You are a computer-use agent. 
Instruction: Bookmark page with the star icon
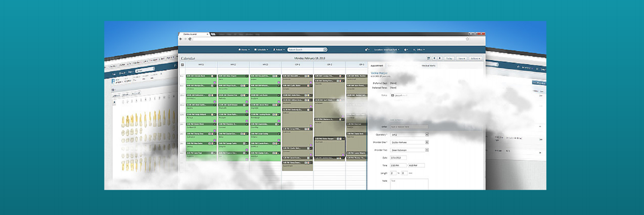click(x=467, y=39)
